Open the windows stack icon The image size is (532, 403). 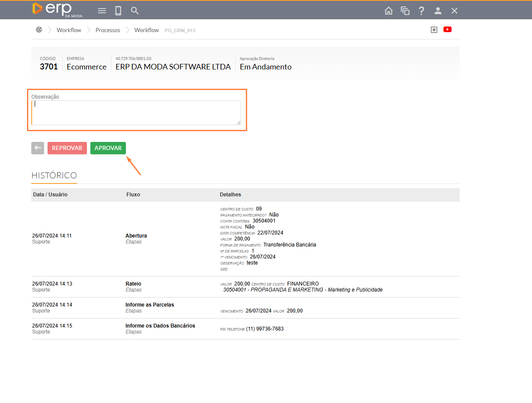coord(405,11)
